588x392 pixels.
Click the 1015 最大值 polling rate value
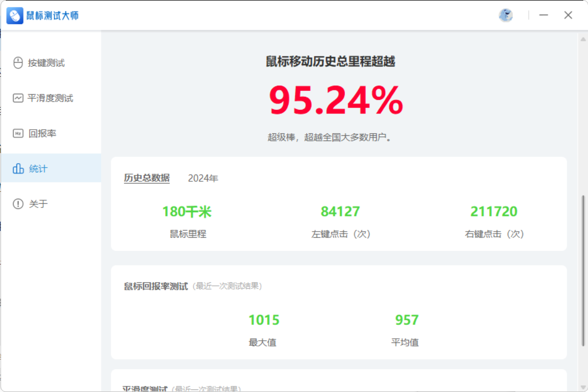click(263, 320)
